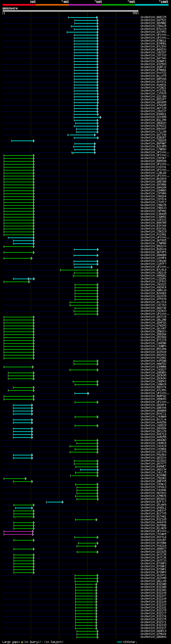Screen dimensions: 171x644
Task: Click the cyan ~100% identity legend segment
Action: coord(152,5)
